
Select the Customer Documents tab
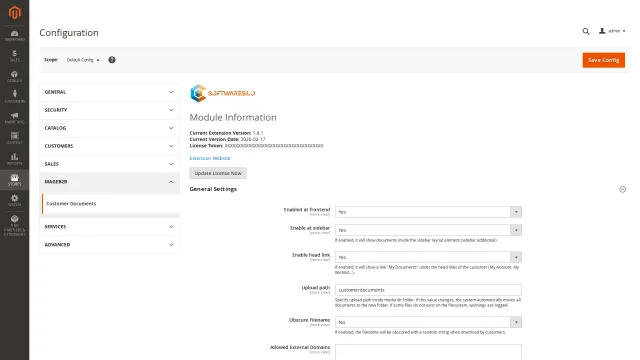coord(110,204)
